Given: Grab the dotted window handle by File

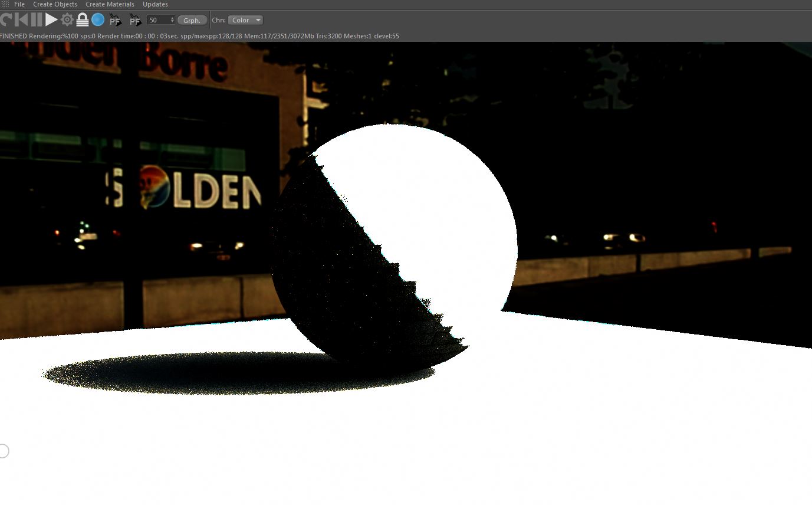Looking at the screenshot, I should pyautogui.click(x=5, y=4).
